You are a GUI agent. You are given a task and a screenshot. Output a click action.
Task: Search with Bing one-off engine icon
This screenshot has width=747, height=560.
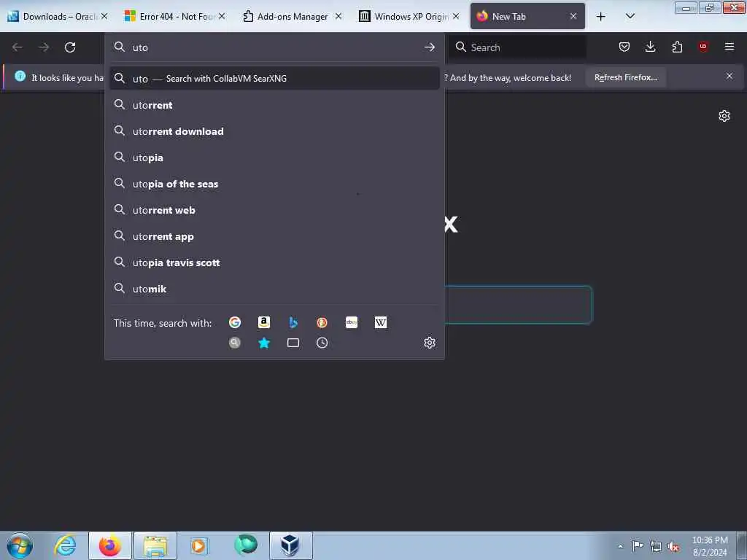(293, 322)
